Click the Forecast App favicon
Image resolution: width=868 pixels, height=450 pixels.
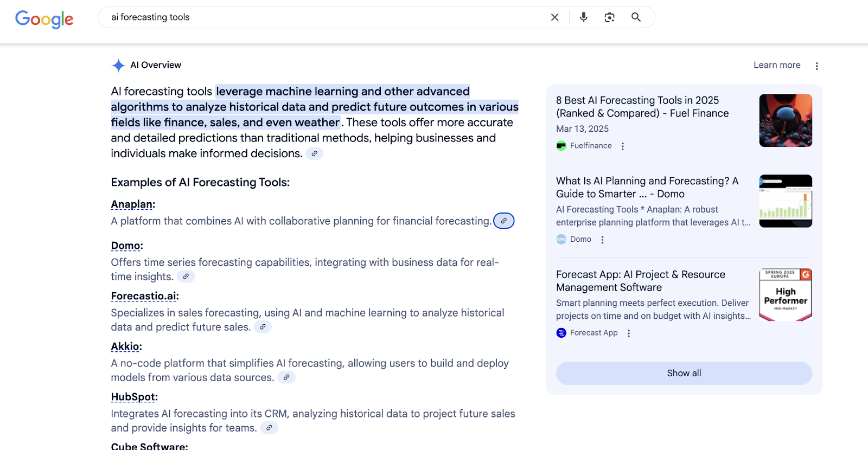tap(561, 333)
